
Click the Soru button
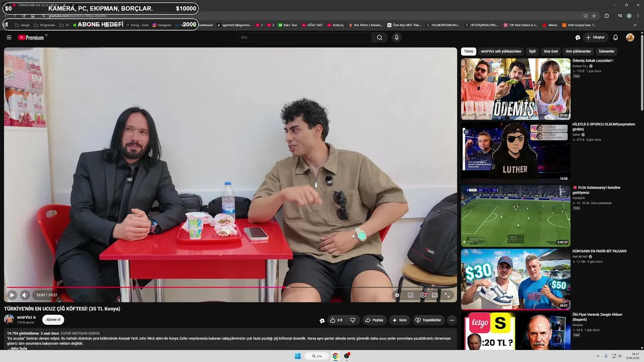[399, 320]
